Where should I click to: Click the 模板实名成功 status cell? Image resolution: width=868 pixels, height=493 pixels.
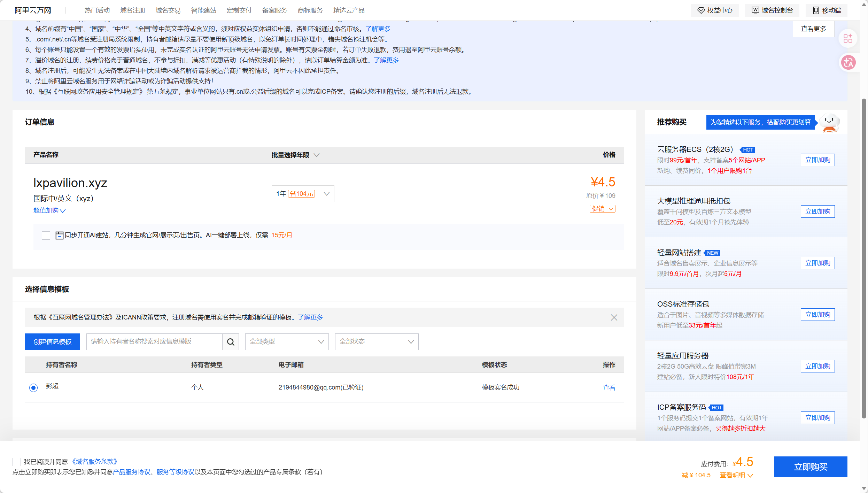coord(501,387)
